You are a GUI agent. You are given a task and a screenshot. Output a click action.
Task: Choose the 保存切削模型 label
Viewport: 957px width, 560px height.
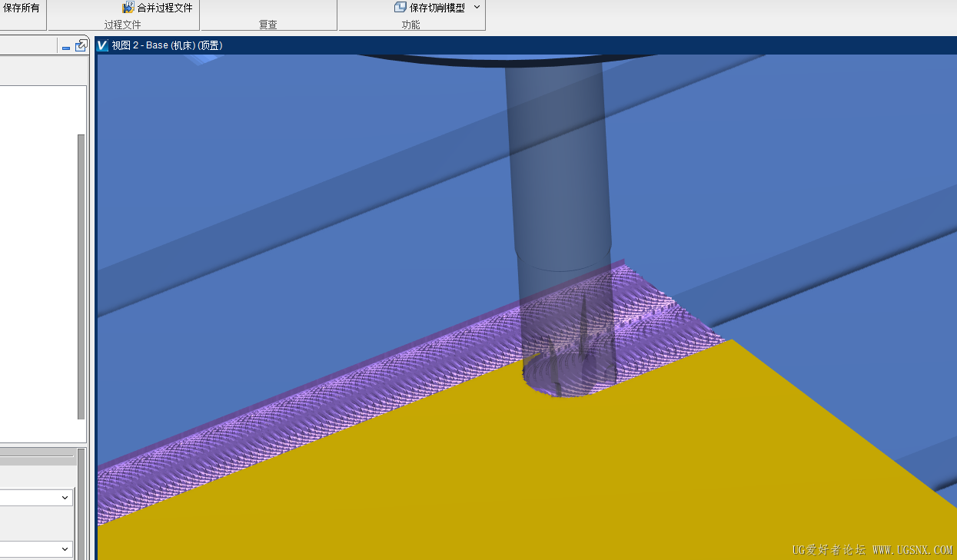(x=437, y=8)
